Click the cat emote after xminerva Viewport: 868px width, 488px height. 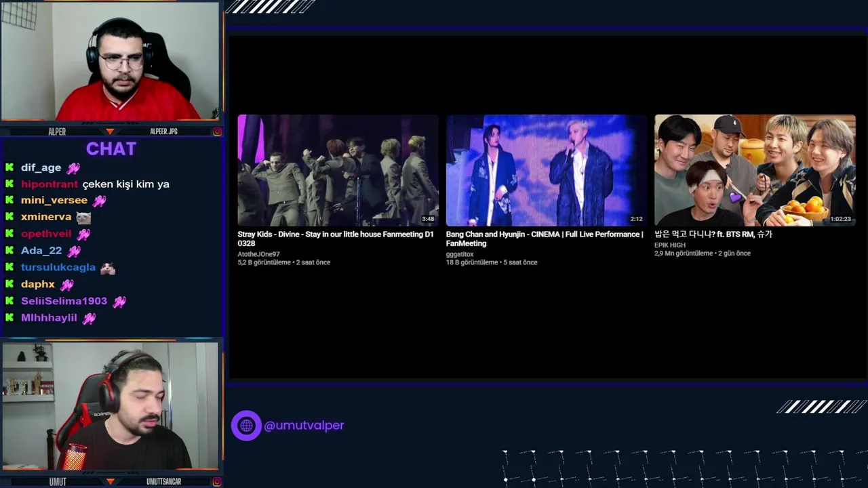[83, 218]
